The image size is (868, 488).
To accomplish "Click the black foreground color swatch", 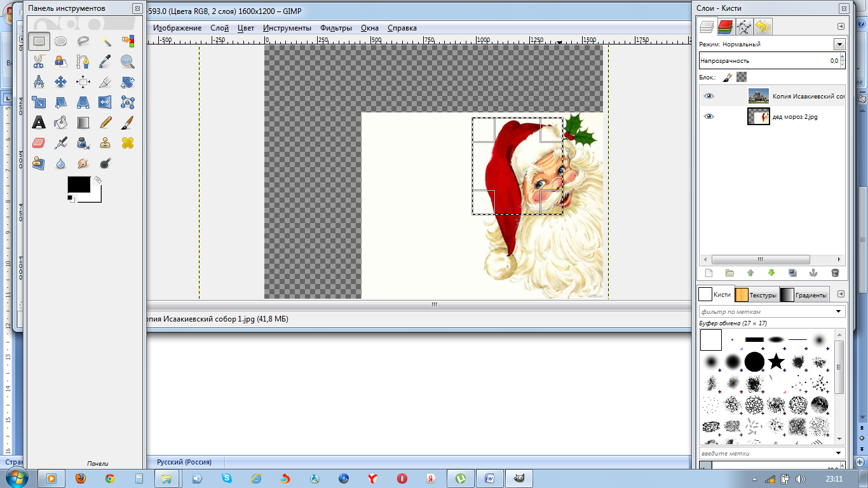I will (x=78, y=185).
